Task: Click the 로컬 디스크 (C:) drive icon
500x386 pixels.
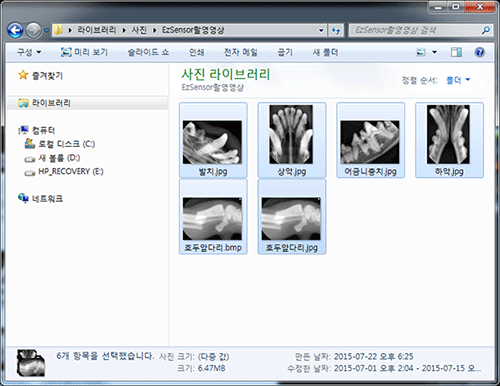Action: (x=30, y=144)
